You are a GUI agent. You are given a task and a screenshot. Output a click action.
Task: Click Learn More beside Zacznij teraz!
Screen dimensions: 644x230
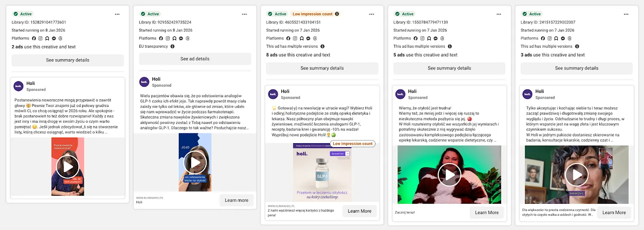click(487, 213)
